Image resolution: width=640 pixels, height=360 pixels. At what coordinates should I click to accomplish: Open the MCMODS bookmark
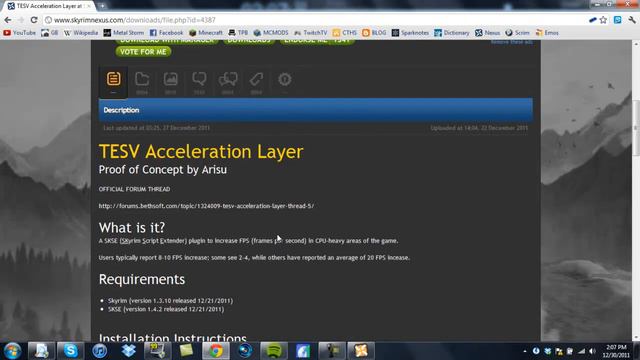pos(271,33)
